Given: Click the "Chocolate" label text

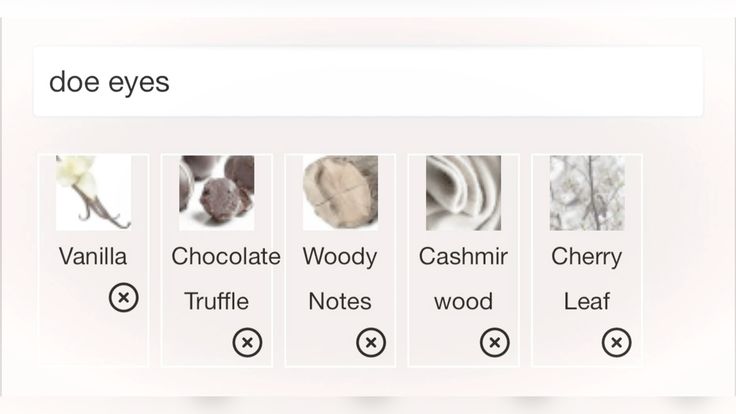Looking at the screenshot, I should point(226,256).
